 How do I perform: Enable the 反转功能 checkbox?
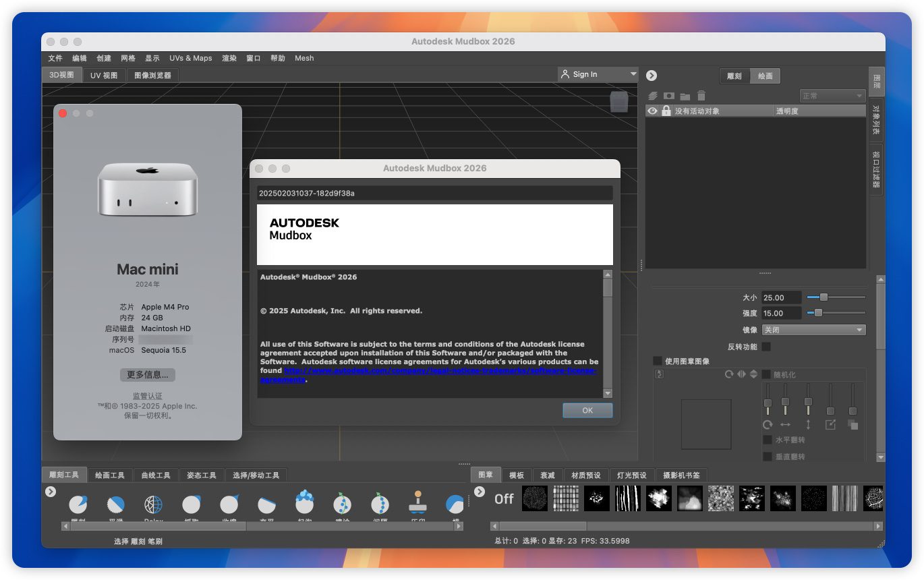(766, 347)
